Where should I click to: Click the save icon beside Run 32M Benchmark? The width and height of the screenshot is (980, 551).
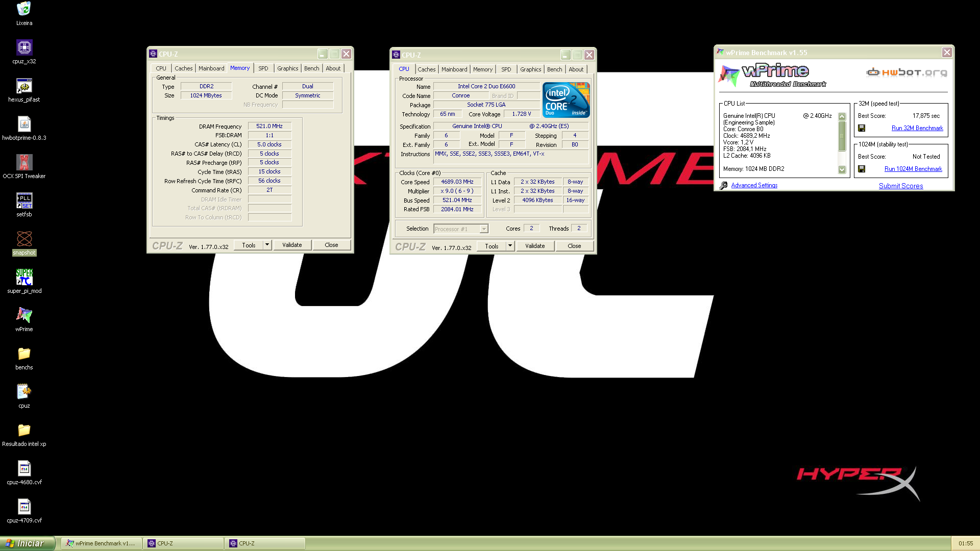862,128
